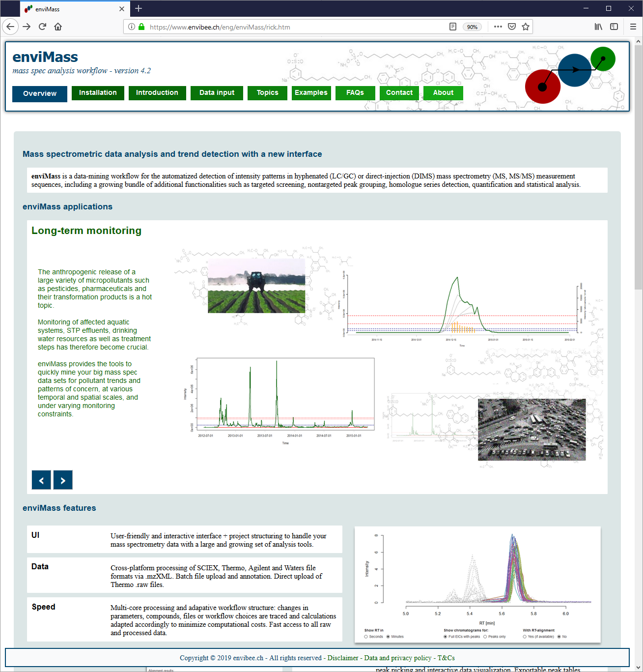Go forward with the arrow button
The image size is (643, 672).
click(x=27, y=27)
